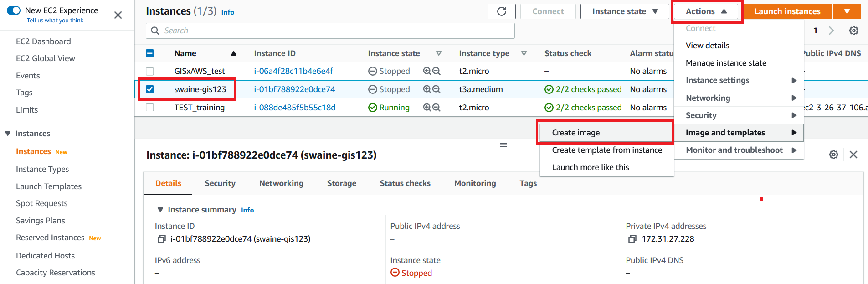Click the panel resize handle icon
The height and width of the screenshot is (284, 868).
(x=503, y=145)
